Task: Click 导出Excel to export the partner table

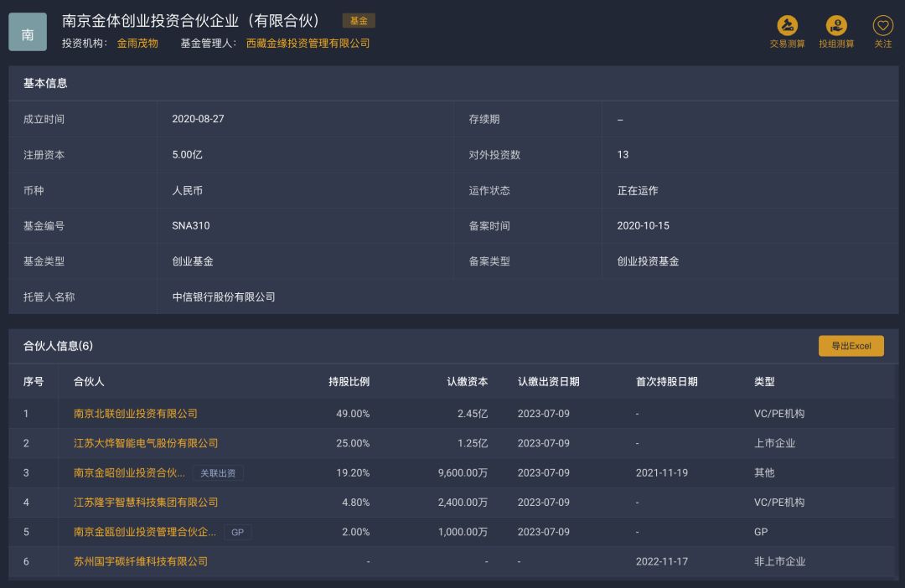Action: point(851,345)
